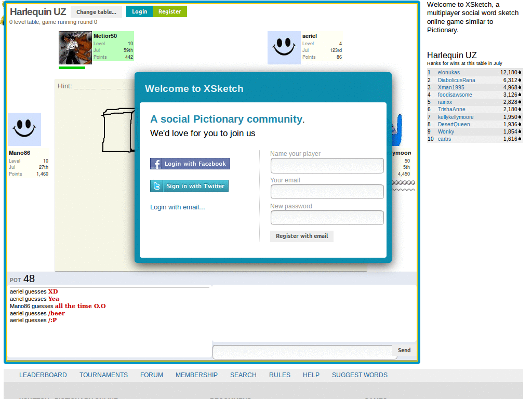Choose Sign in with Twitter
Image resolution: width=532 pixels, height=399 pixels.
pyautogui.click(x=189, y=186)
